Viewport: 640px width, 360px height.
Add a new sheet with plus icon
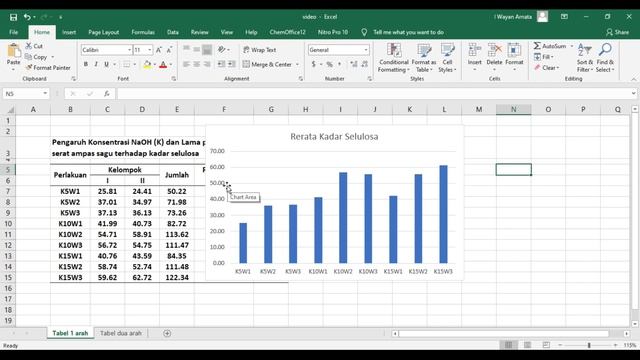[x=167, y=333]
